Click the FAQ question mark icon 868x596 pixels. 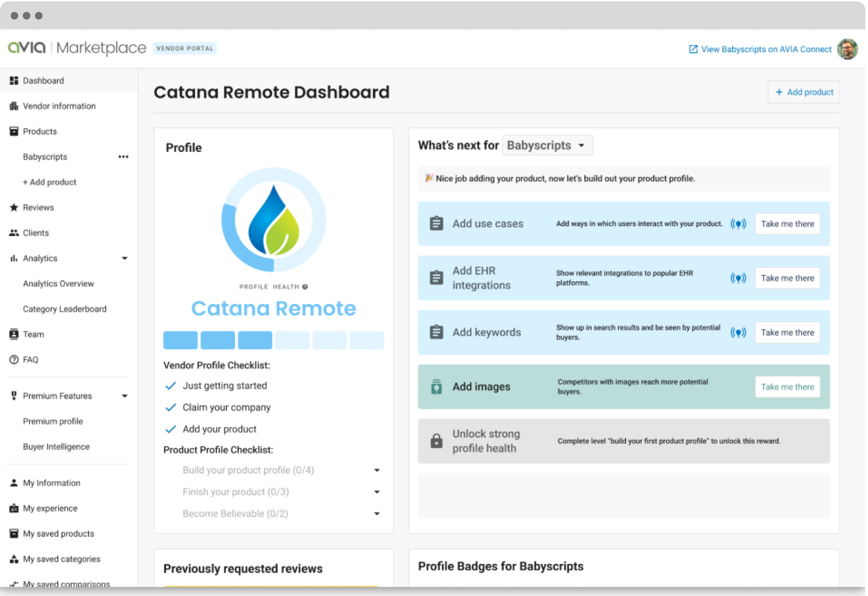pos(14,359)
